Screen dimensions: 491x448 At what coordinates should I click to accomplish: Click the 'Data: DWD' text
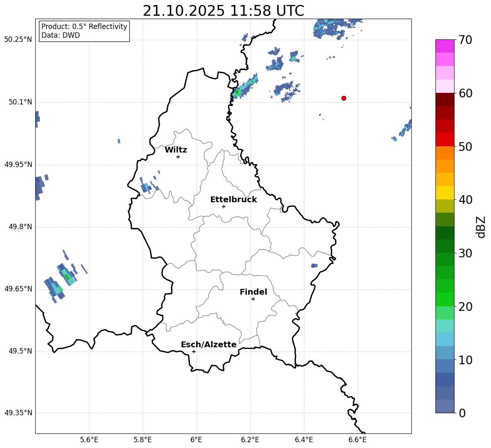point(61,35)
